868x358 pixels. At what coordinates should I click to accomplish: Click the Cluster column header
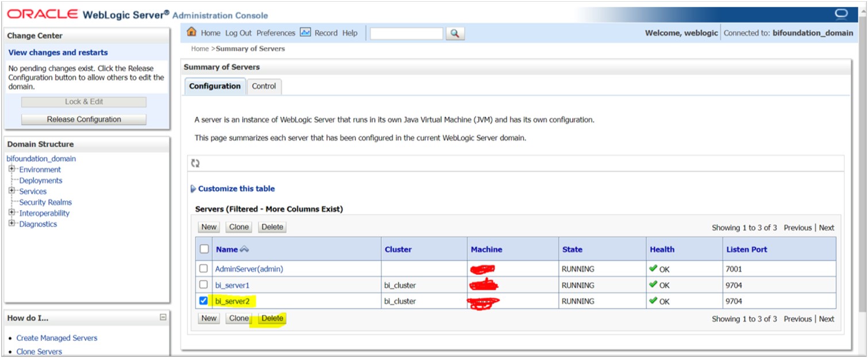[x=398, y=249]
